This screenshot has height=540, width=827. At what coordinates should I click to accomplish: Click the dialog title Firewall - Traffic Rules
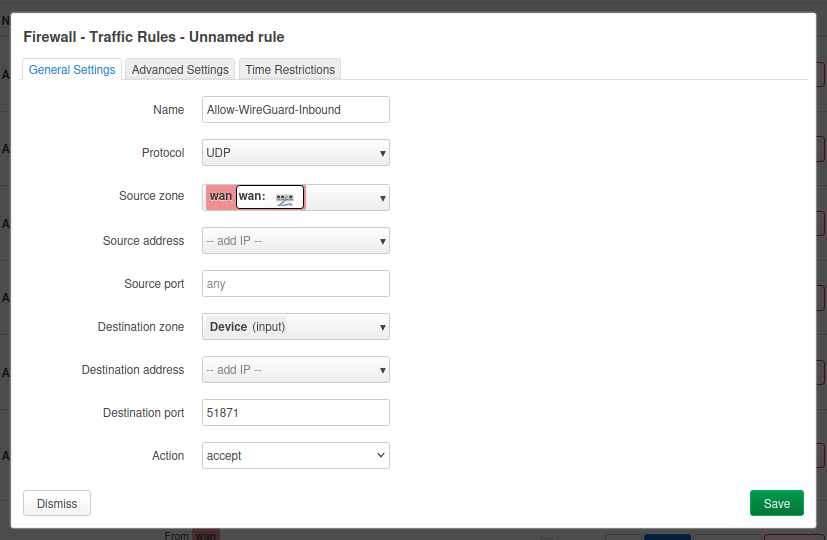153,37
